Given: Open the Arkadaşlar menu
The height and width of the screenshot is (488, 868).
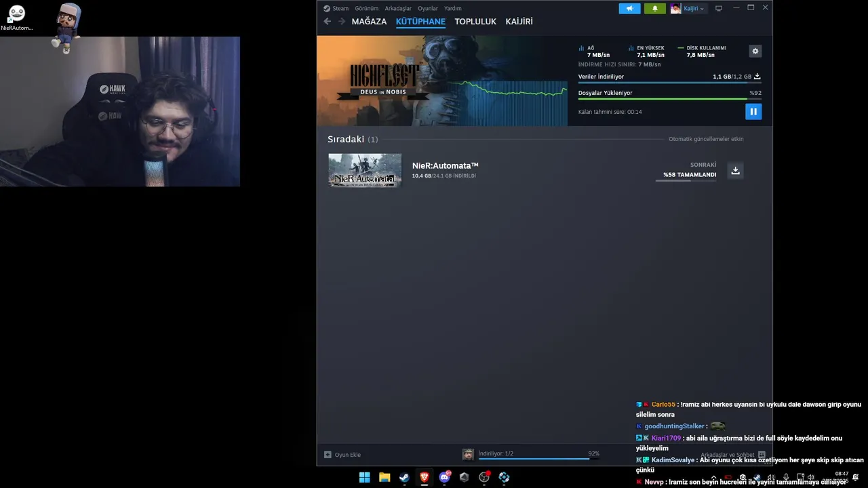Looking at the screenshot, I should pos(398,8).
